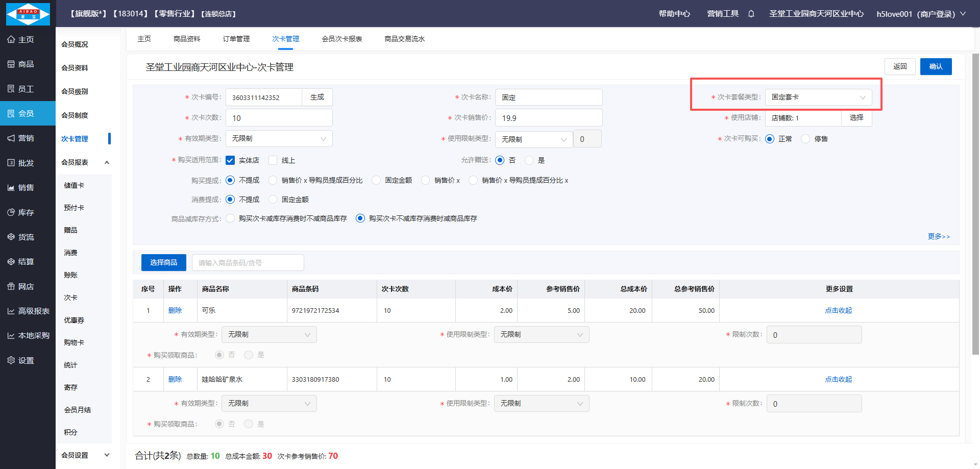Click the blue 确认 confirm button
Screen dimensions: 980x469
[935, 67]
